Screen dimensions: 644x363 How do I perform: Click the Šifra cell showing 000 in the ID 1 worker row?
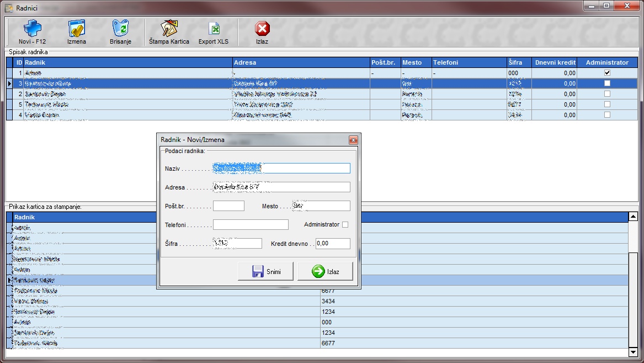(x=519, y=73)
